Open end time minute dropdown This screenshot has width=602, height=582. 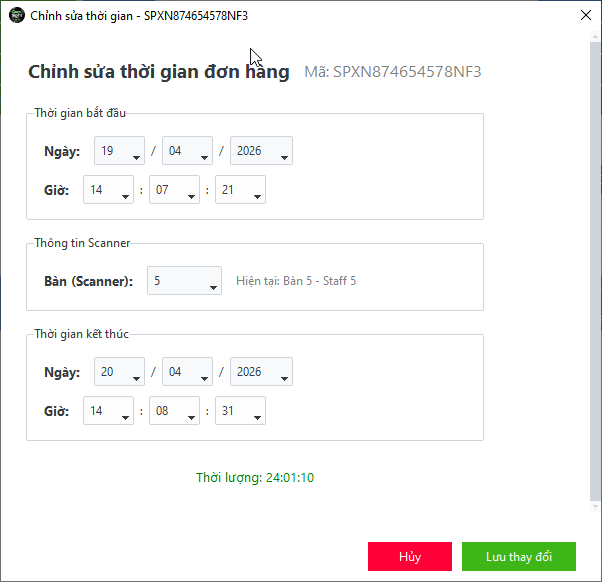(174, 411)
